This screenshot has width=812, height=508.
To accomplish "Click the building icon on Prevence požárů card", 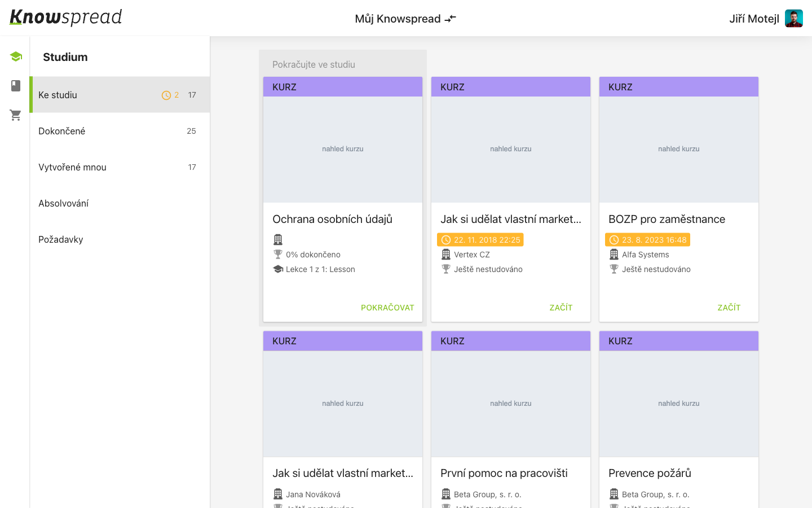I will [x=614, y=494].
